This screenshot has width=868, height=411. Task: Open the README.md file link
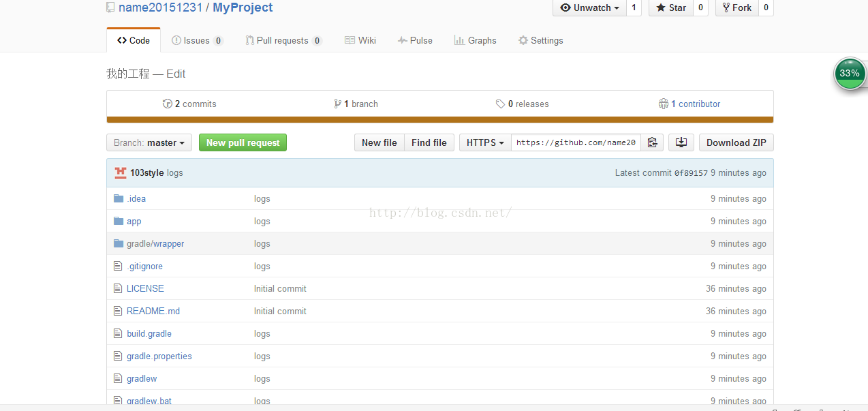[x=153, y=311]
